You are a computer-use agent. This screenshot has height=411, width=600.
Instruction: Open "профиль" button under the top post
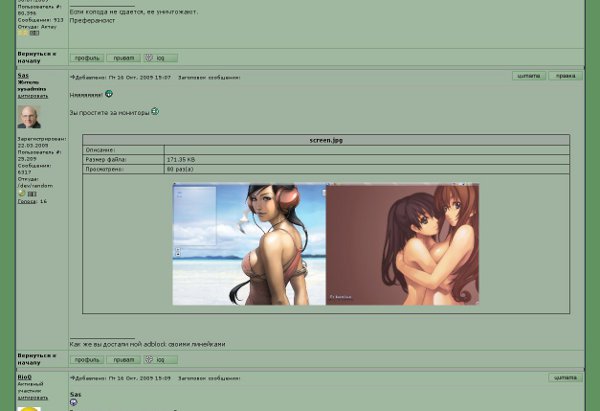pyautogui.click(x=87, y=58)
